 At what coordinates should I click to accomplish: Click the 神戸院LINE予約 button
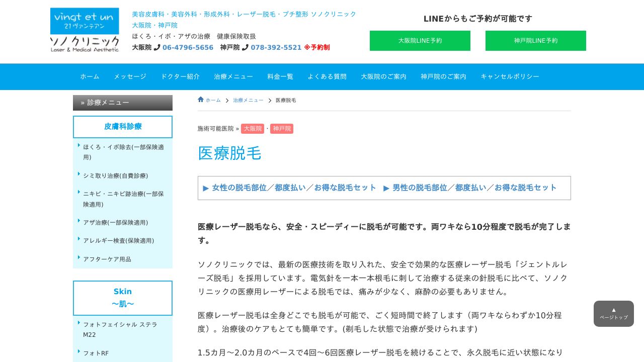535,41
